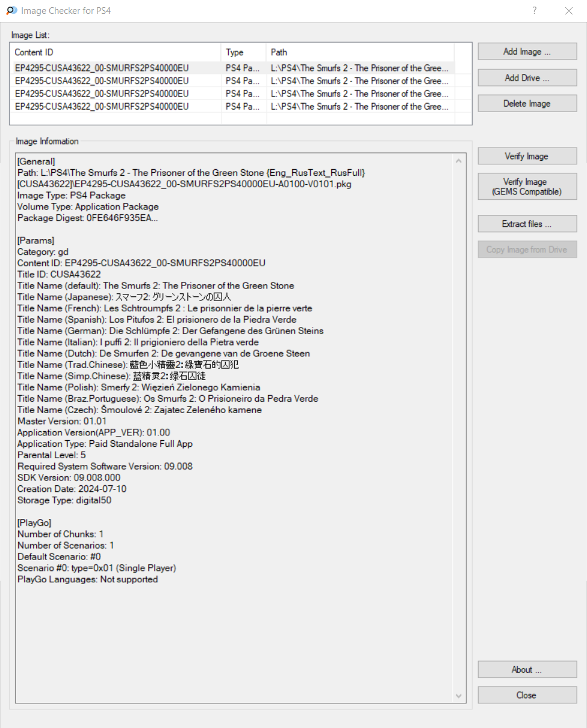Sort the image list by Type header
The image size is (587, 728).
point(244,52)
